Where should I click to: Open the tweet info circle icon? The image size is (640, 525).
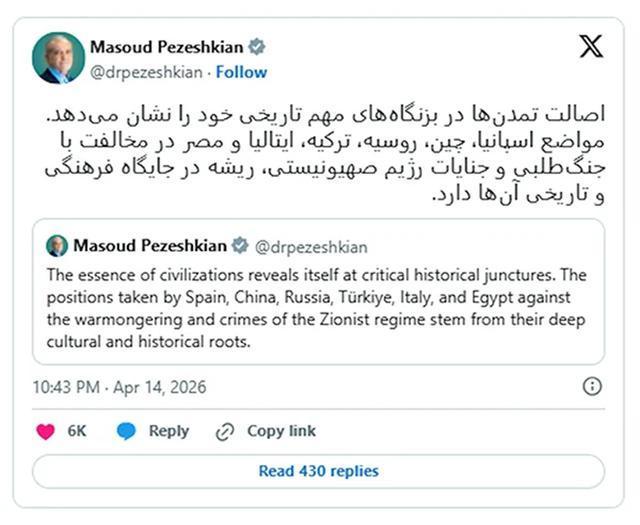click(592, 386)
